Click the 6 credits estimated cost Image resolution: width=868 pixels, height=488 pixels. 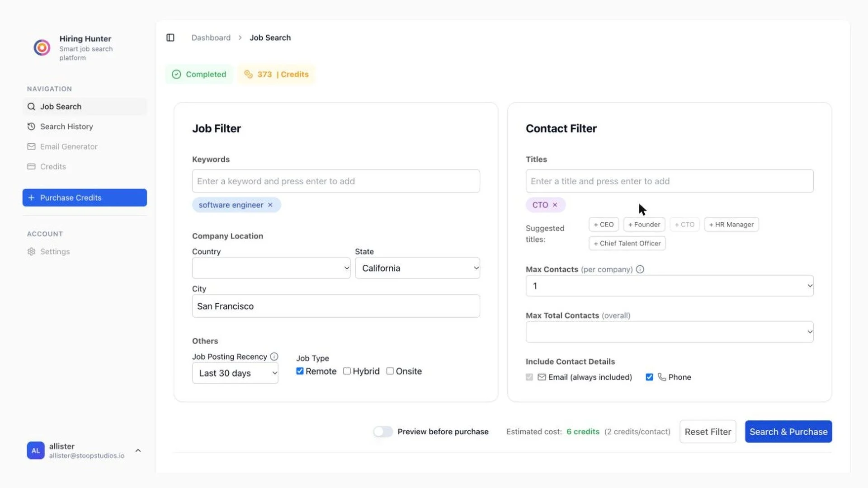[x=583, y=432]
